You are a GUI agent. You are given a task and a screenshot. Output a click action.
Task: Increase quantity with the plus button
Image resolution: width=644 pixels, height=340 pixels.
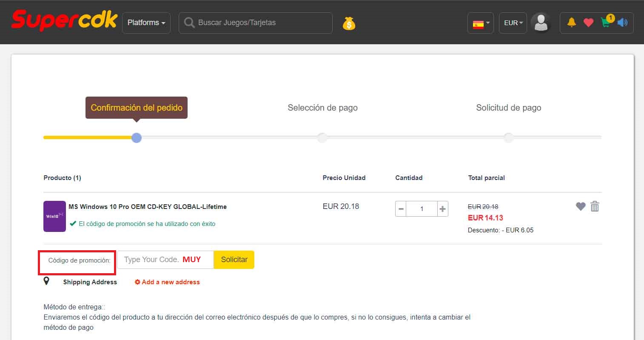coord(442,209)
